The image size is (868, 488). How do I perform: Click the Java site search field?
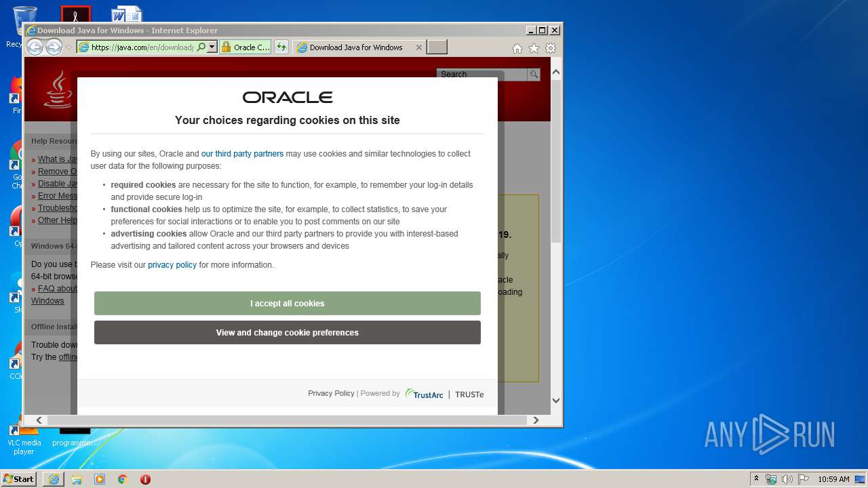[x=481, y=75]
